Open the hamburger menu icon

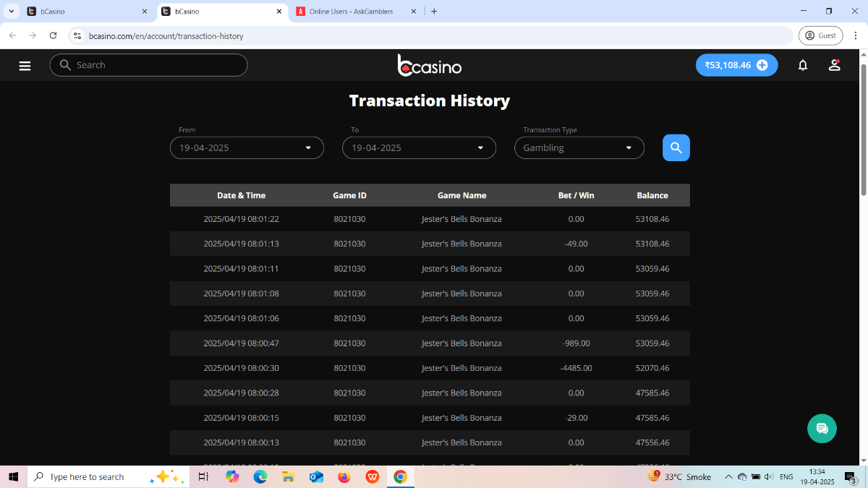coord(25,66)
